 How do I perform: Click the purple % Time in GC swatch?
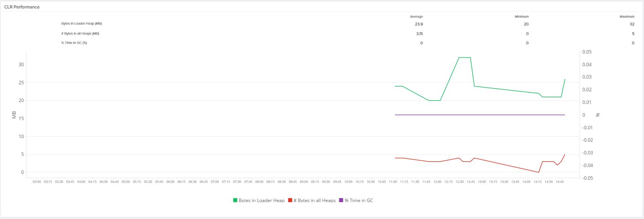click(341, 201)
